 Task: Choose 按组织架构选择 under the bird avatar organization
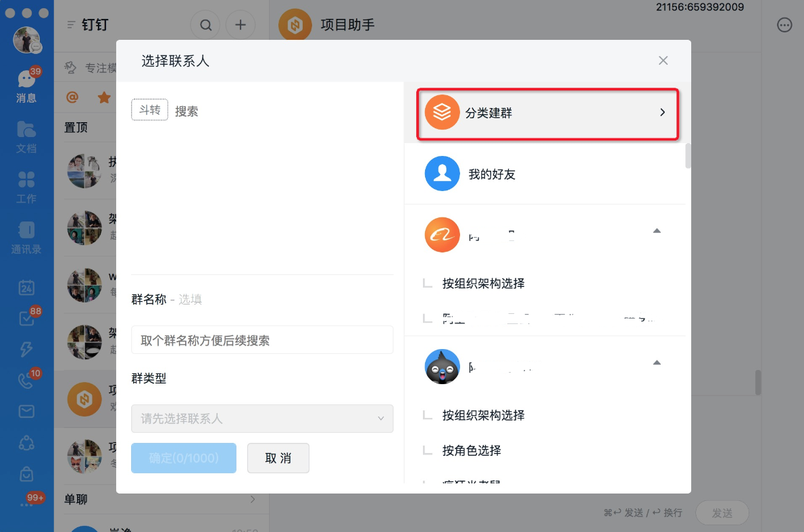coord(483,415)
